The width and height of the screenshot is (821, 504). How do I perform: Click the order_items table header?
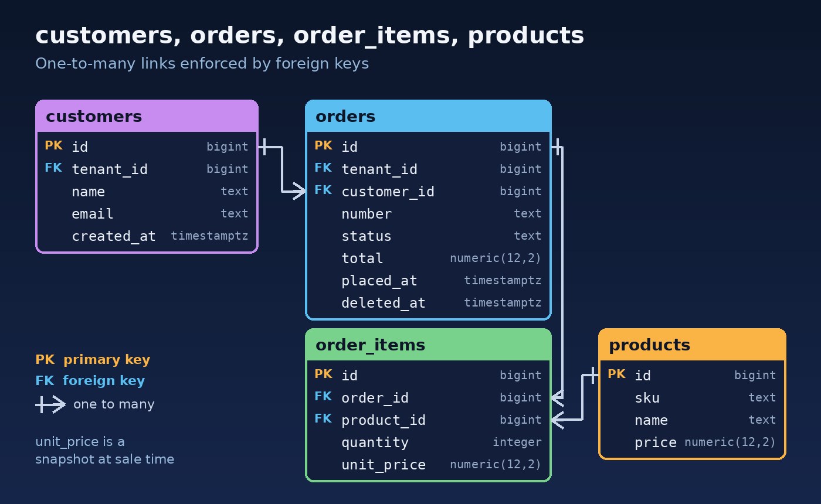[428, 345]
